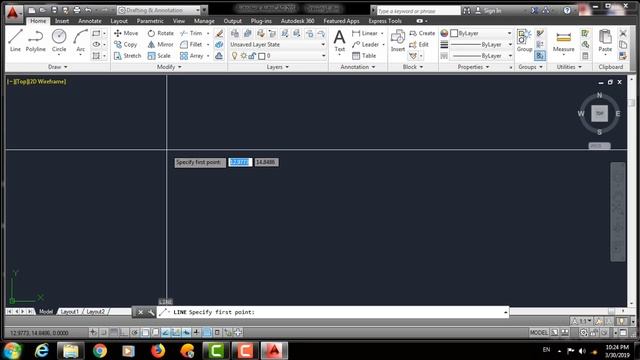This screenshot has height=360, width=640.
Task: Toggle layer lock padlock icon
Action: [252, 56]
